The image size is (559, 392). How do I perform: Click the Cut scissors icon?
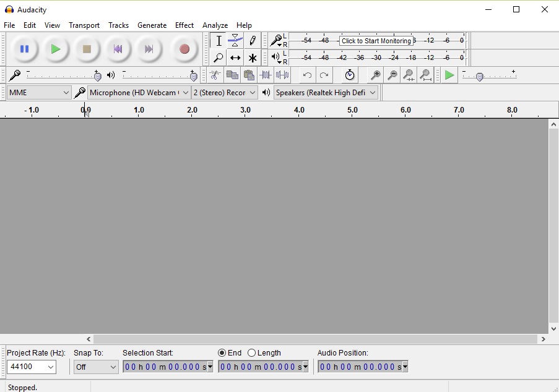tap(215, 75)
